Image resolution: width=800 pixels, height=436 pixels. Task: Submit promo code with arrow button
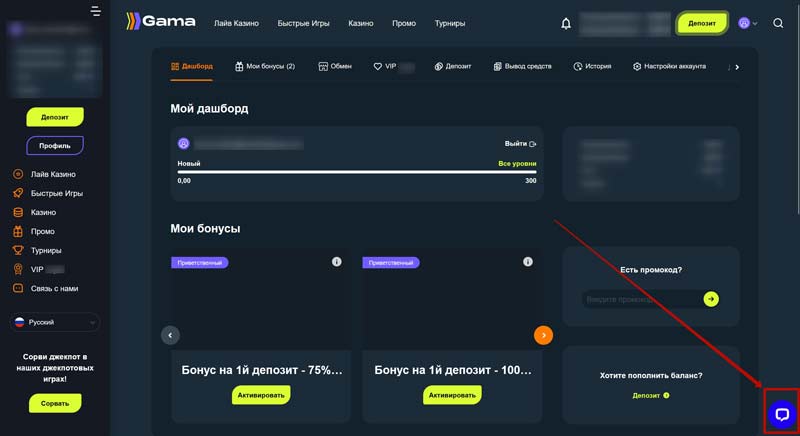[x=710, y=299]
